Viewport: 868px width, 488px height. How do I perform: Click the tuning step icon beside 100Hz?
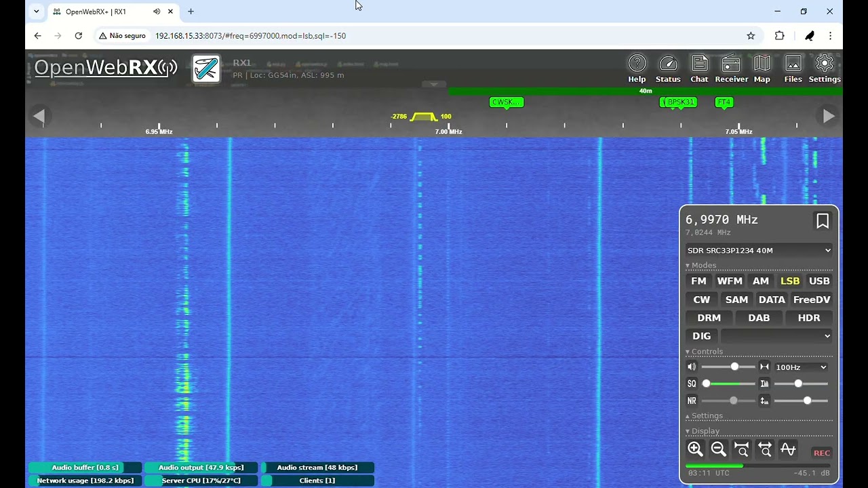coord(764,367)
